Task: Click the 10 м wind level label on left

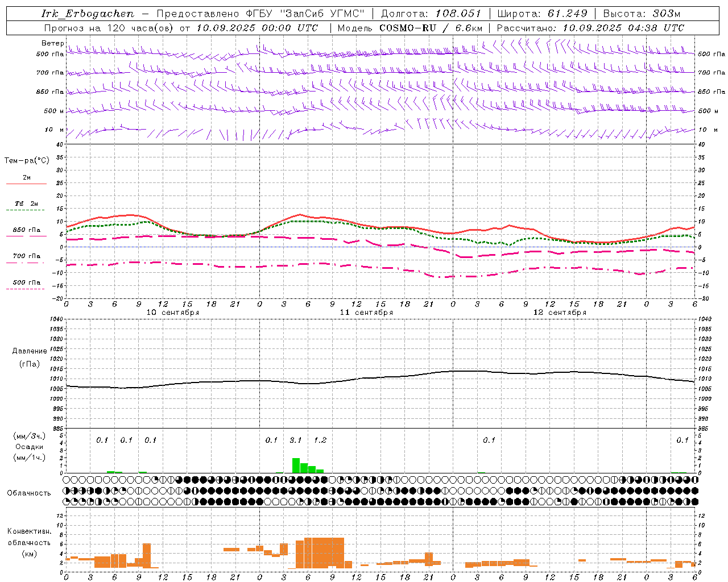Action: coord(54,130)
